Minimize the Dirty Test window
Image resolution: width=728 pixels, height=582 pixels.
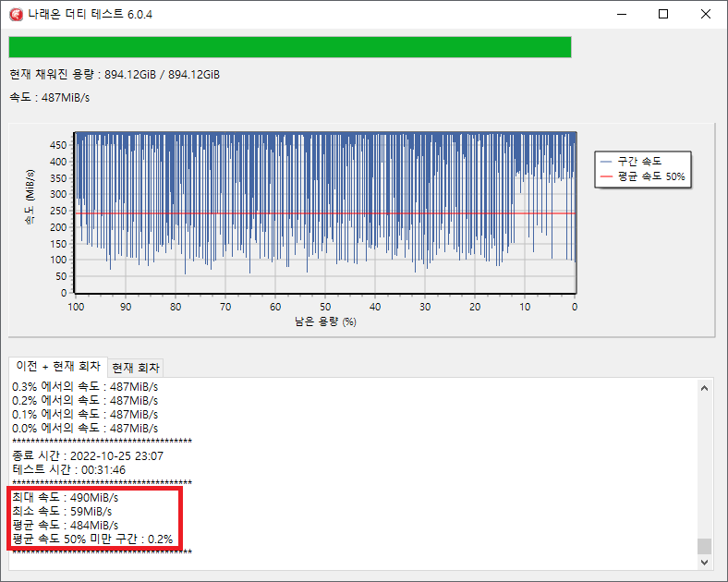pyautogui.click(x=622, y=15)
